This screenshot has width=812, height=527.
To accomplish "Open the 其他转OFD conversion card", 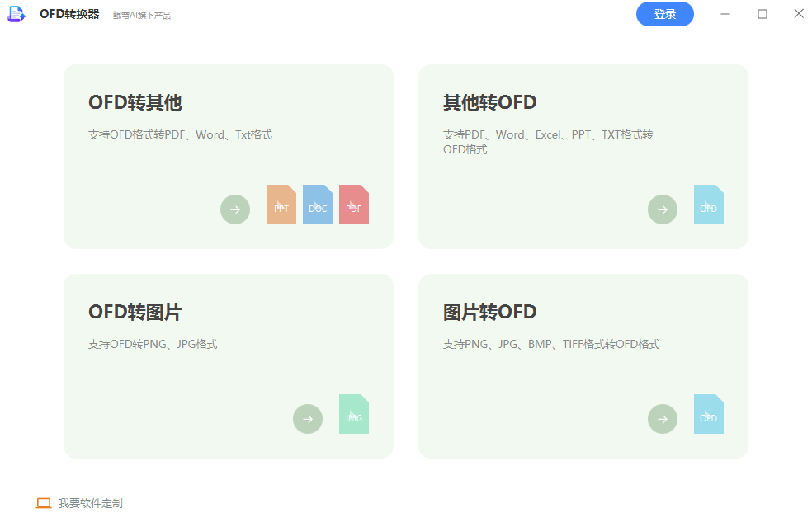I will click(x=583, y=156).
